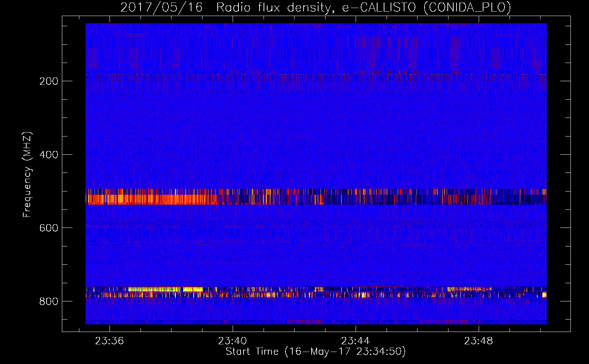Click the 800 frequency tick label

point(49,301)
